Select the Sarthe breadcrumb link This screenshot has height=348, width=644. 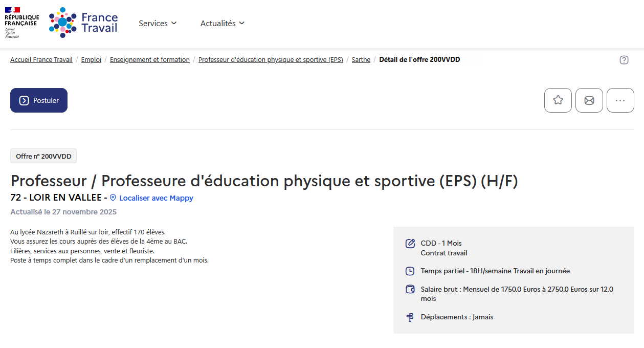[x=361, y=60]
